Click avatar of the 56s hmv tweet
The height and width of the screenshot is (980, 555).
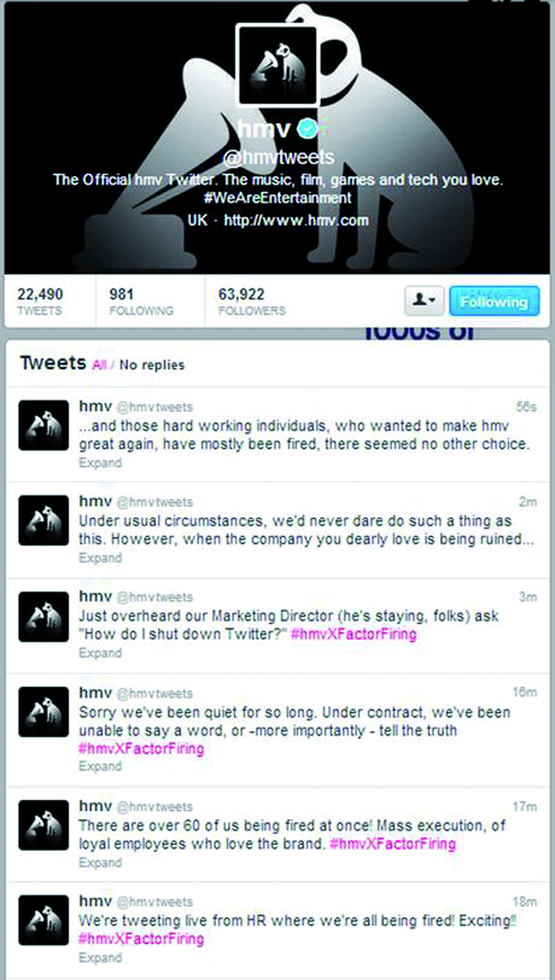[x=43, y=425]
